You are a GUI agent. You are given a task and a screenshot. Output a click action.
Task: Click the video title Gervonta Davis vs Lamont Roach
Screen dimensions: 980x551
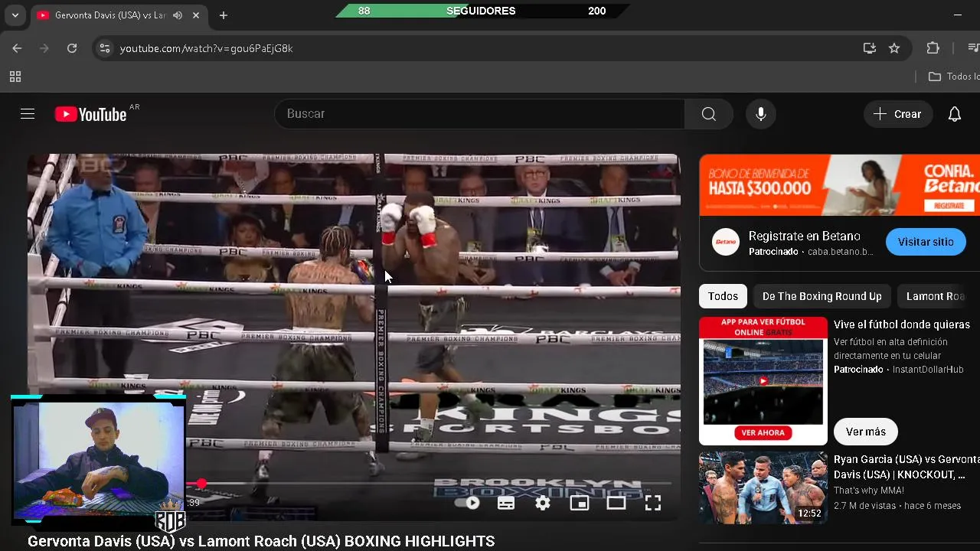point(261,541)
